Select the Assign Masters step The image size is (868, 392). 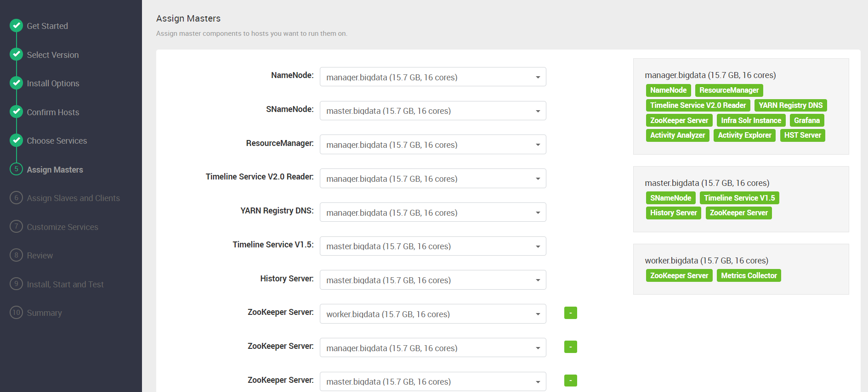55,169
